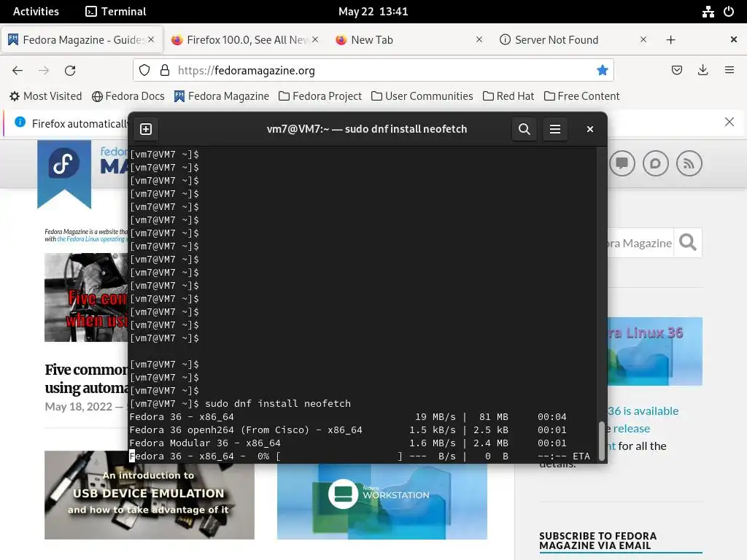This screenshot has width=747, height=560.
Task: Close the Server Not Found tab
Action: click(x=643, y=39)
